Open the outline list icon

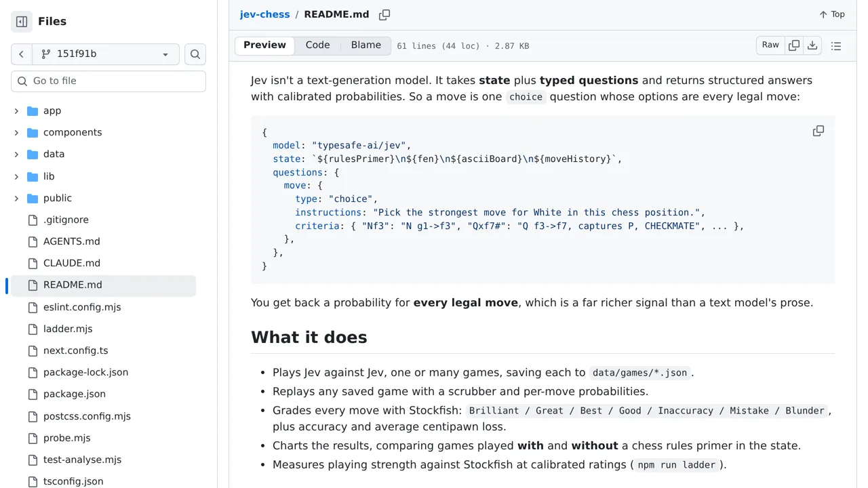836,46
